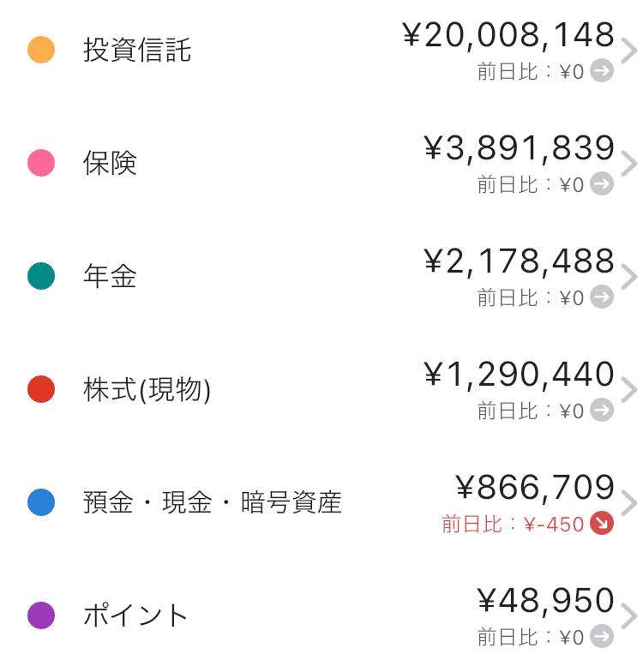Expand 保険 row with right chevron

(629, 165)
